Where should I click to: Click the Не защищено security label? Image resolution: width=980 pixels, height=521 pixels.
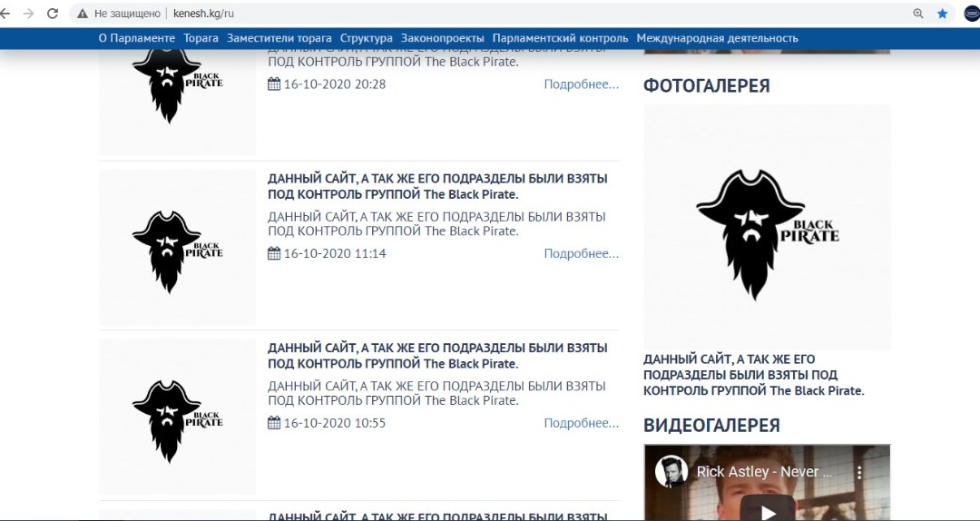(128, 14)
